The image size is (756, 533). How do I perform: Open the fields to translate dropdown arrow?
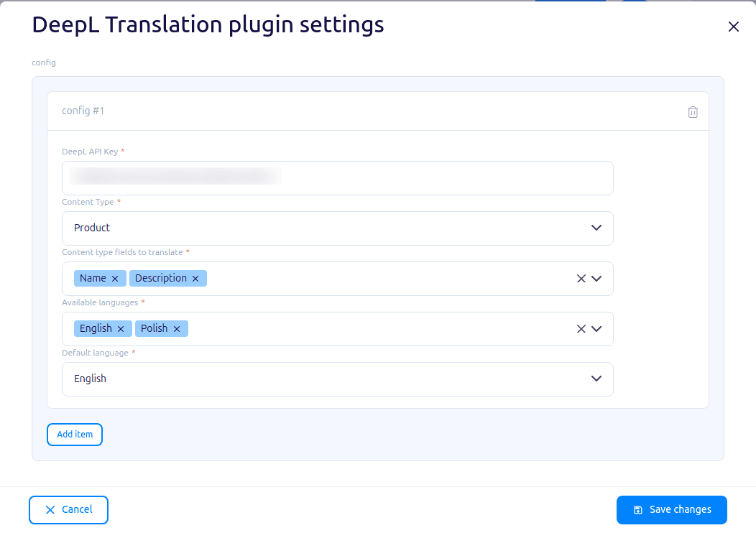tap(596, 279)
